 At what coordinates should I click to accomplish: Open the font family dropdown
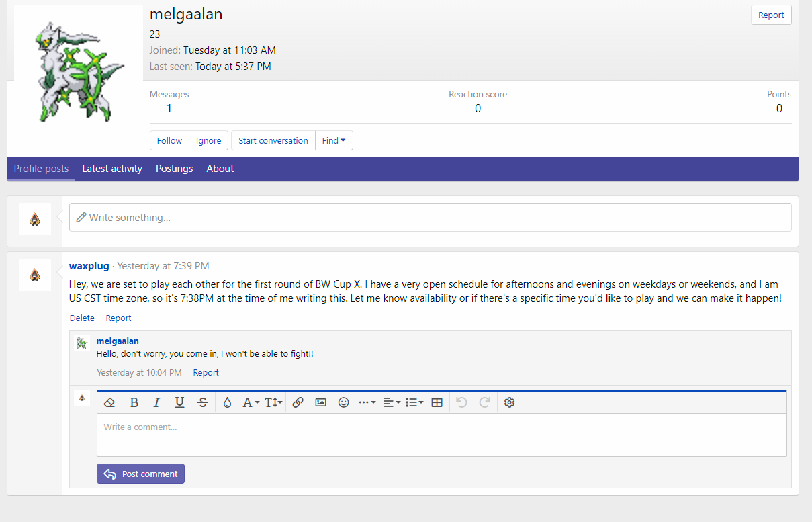(x=251, y=402)
